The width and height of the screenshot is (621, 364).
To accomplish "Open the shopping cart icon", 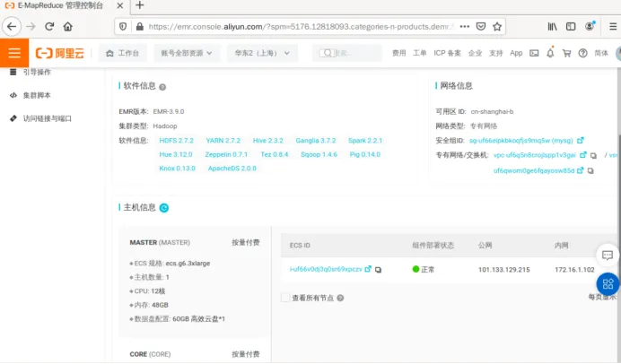I will (567, 53).
